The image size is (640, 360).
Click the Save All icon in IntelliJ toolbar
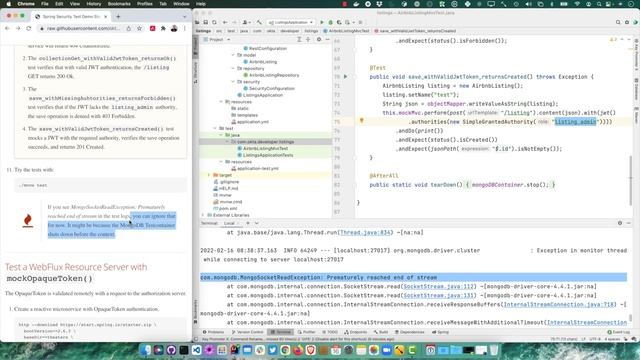click(205, 22)
